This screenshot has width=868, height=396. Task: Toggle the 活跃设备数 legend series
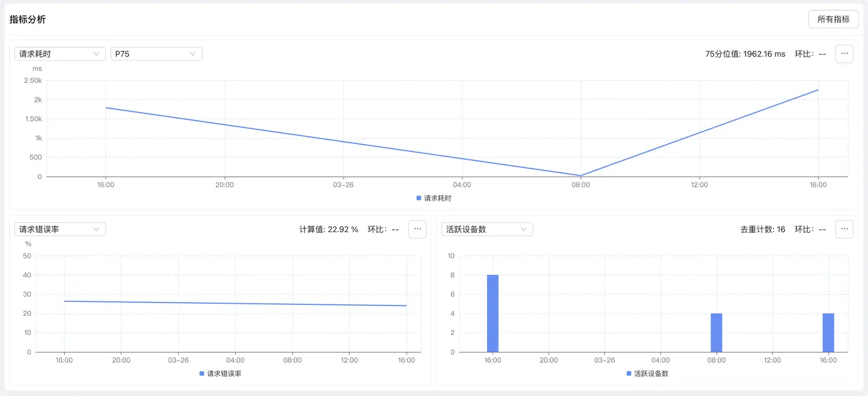[x=650, y=373]
